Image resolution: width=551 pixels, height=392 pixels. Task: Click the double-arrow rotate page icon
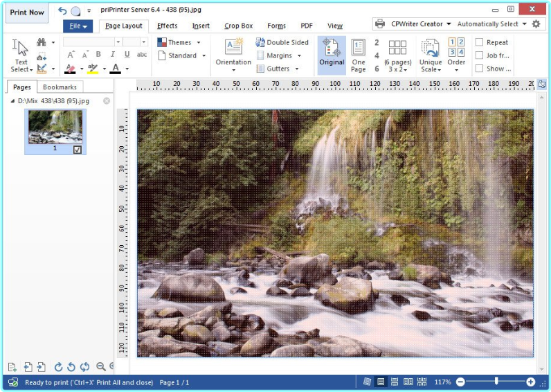click(x=84, y=367)
